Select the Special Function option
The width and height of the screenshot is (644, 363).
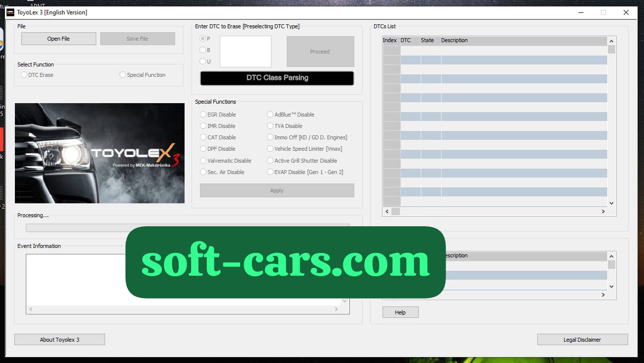143,75
